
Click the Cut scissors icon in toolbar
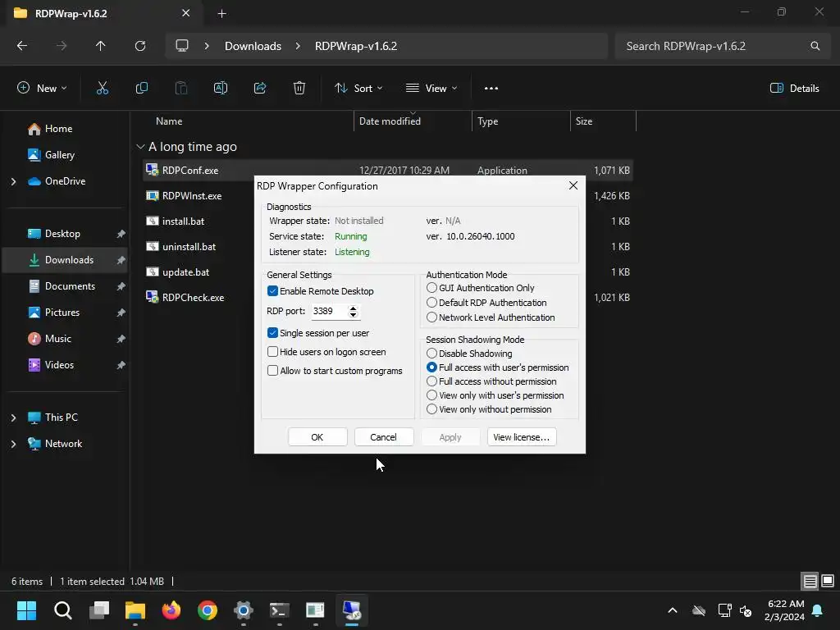click(x=103, y=89)
